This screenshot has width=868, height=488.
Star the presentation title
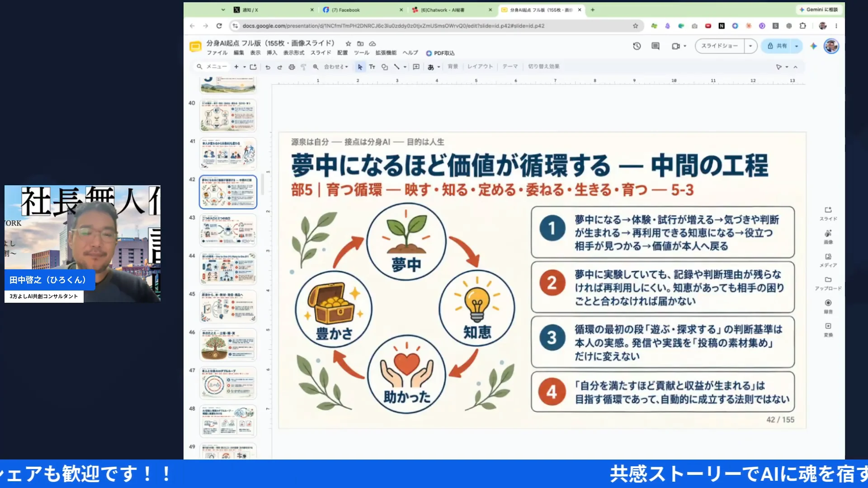348,44
